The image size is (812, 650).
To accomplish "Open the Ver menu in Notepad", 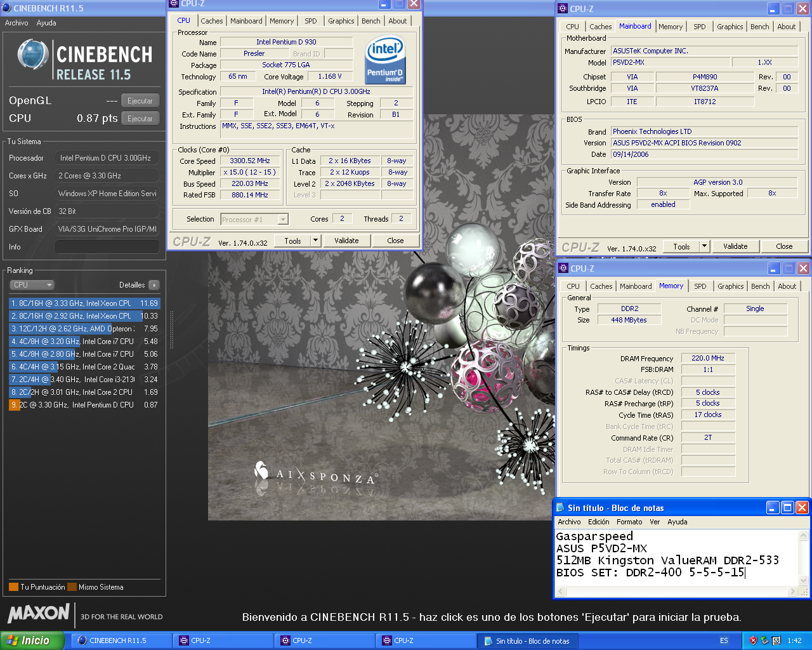I will click(x=655, y=522).
